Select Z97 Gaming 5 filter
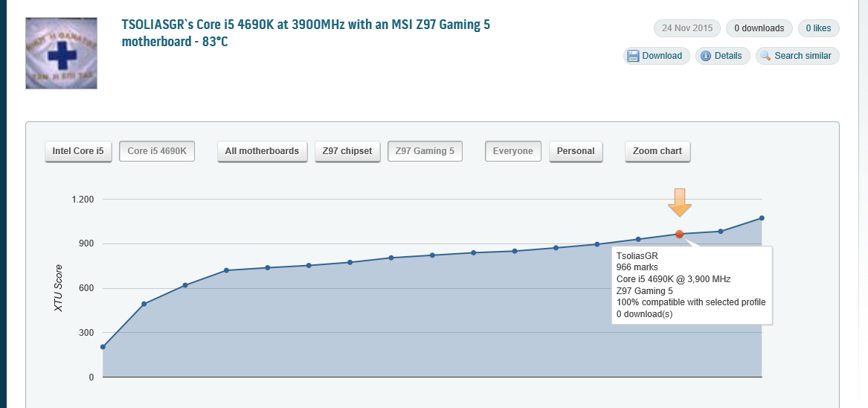This screenshot has width=868, height=408. point(425,151)
